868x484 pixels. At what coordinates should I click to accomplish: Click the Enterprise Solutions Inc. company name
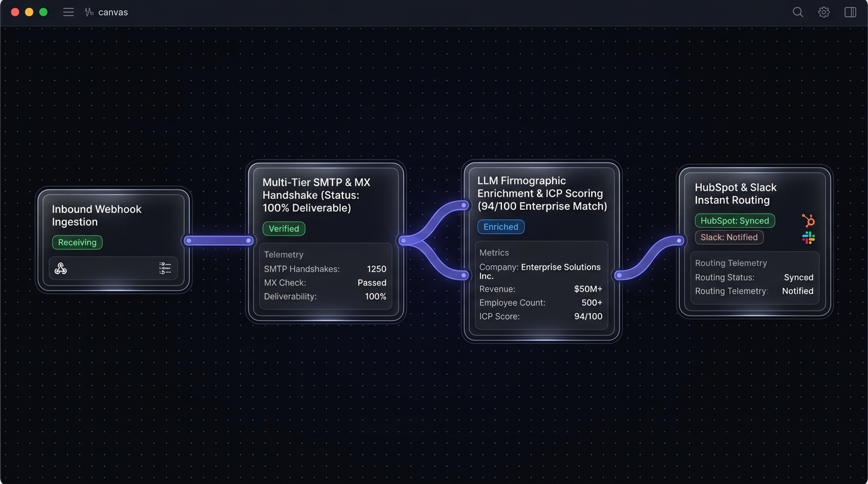[540, 272]
